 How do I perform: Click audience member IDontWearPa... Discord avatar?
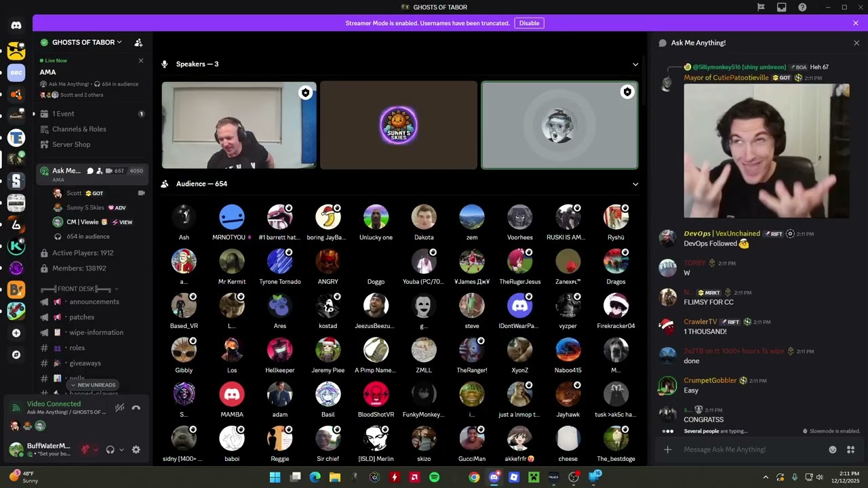[x=520, y=306]
